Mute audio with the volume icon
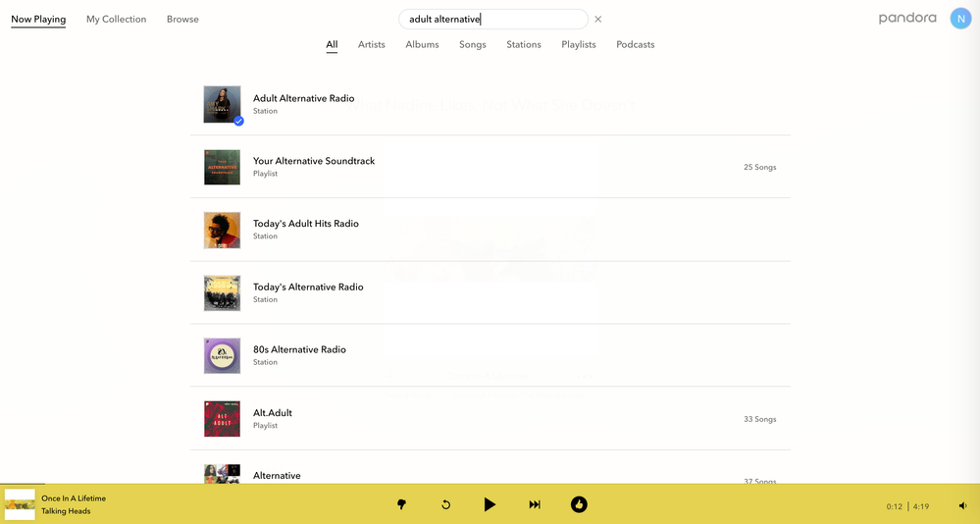This screenshot has height=524, width=980. [x=962, y=506]
